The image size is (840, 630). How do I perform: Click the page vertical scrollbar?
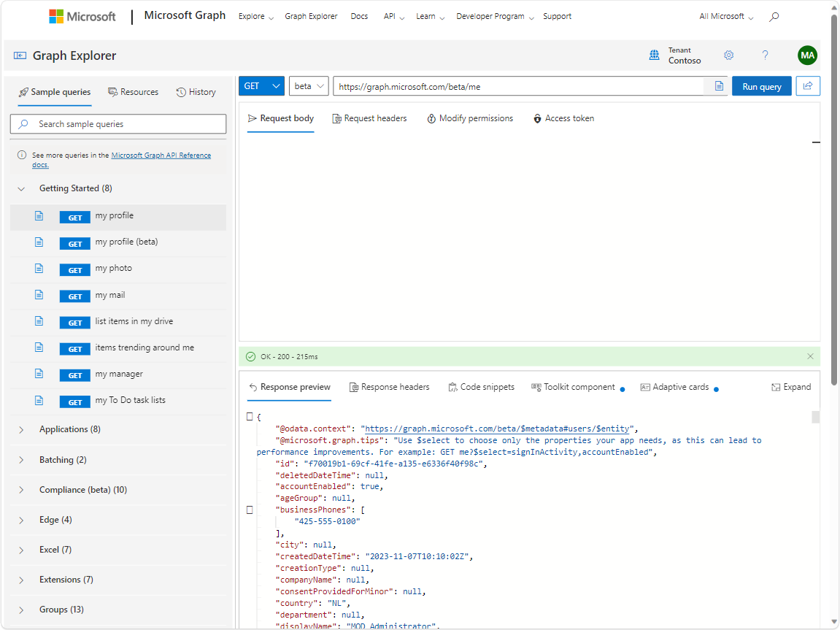pyautogui.click(x=834, y=200)
